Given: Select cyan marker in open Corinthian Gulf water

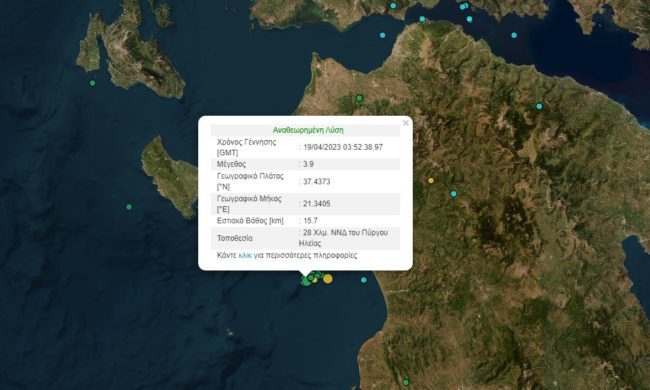Looking at the screenshot, I should (x=514, y=35).
